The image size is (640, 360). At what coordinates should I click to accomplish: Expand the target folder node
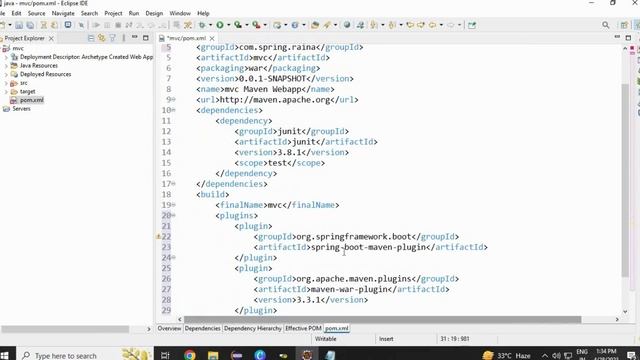(x=6, y=92)
